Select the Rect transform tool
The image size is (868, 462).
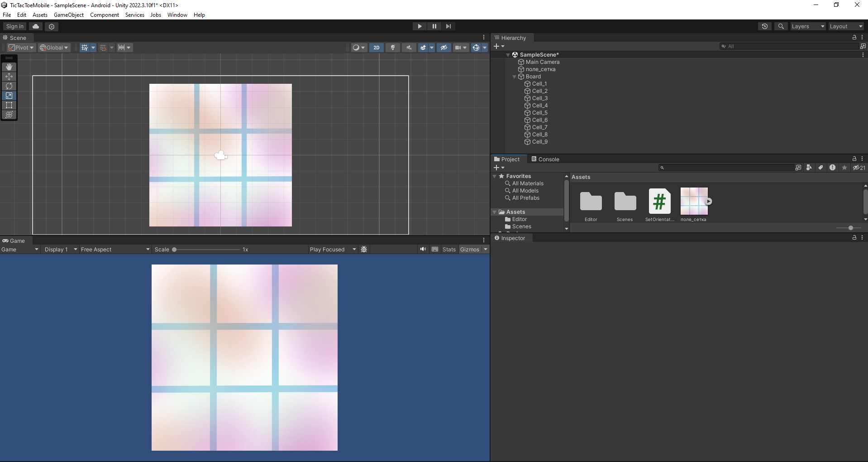tap(9, 105)
